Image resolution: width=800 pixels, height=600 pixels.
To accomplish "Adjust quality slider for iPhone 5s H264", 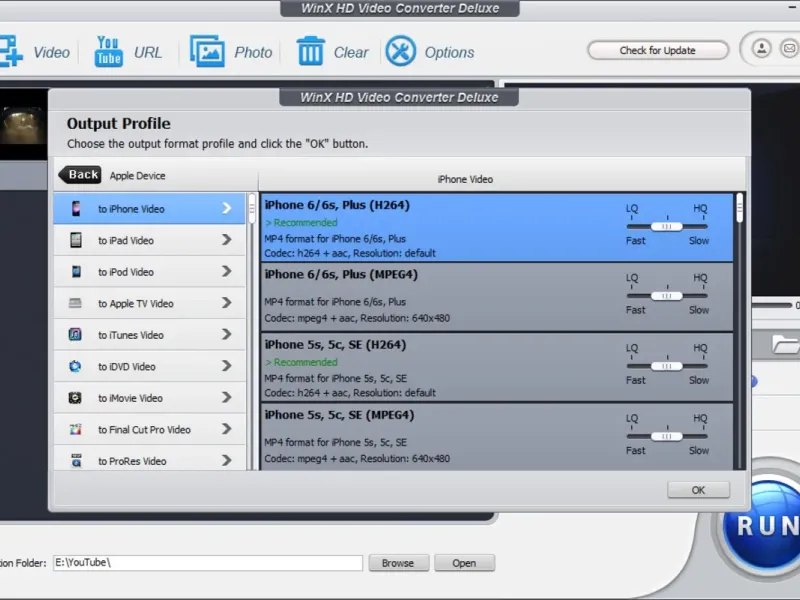I will (x=666, y=366).
